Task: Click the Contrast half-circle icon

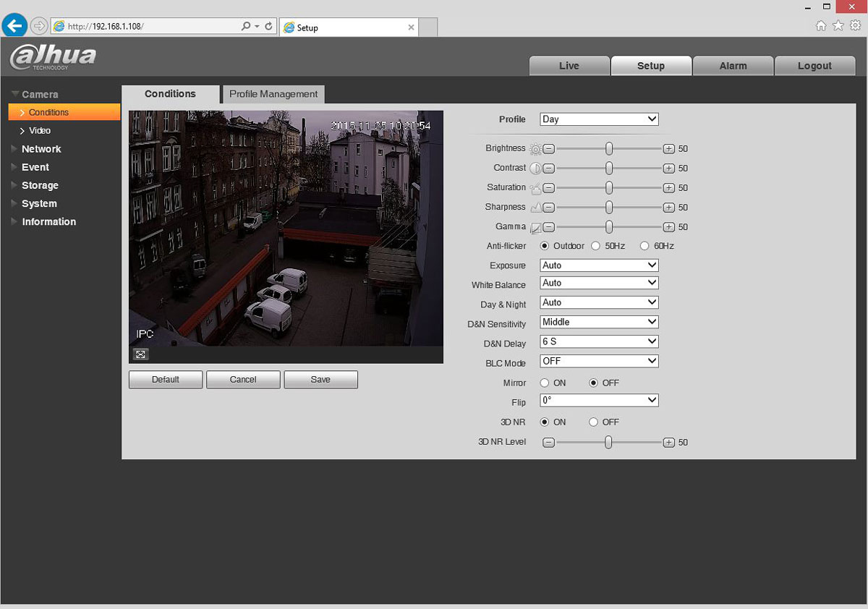Action: [535, 169]
